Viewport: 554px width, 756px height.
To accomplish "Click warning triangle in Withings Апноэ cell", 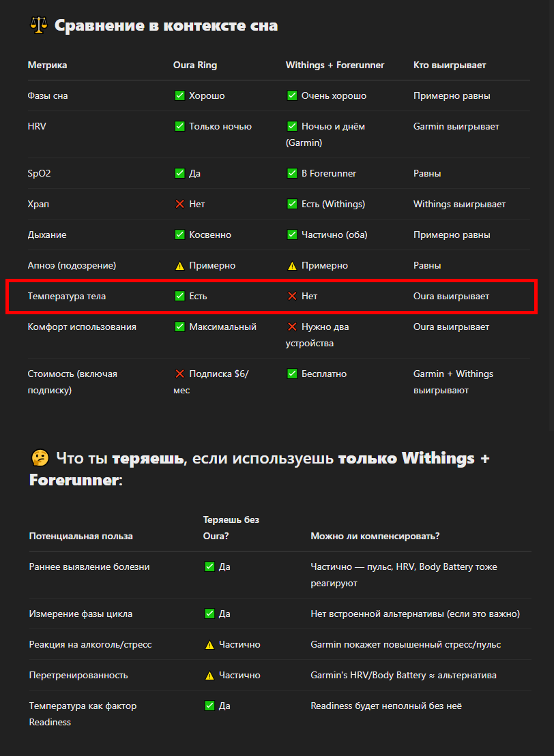I will pyautogui.click(x=292, y=266).
